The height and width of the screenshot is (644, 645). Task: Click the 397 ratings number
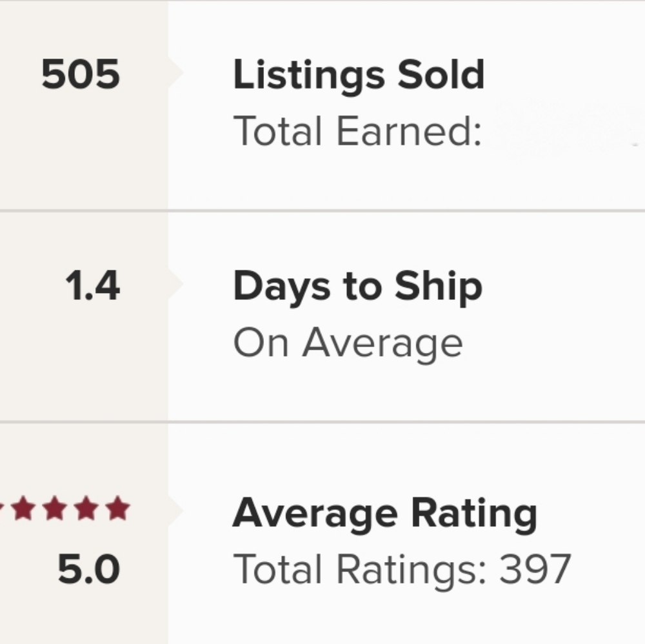535,570
